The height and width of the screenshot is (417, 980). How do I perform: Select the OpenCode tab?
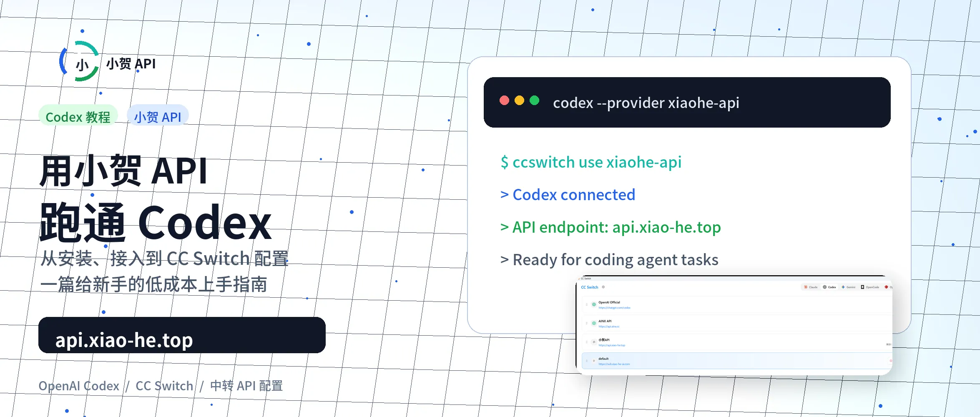click(x=870, y=287)
